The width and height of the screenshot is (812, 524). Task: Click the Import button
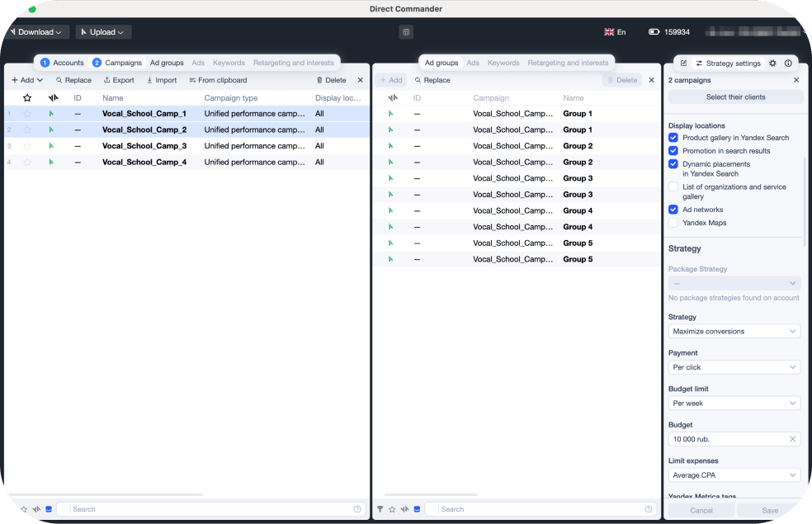coord(162,80)
